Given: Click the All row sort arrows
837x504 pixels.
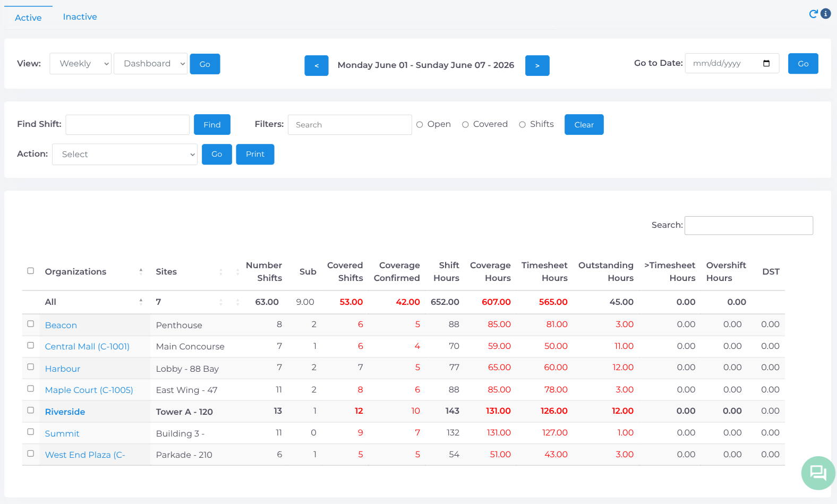Looking at the screenshot, I should click(141, 302).
